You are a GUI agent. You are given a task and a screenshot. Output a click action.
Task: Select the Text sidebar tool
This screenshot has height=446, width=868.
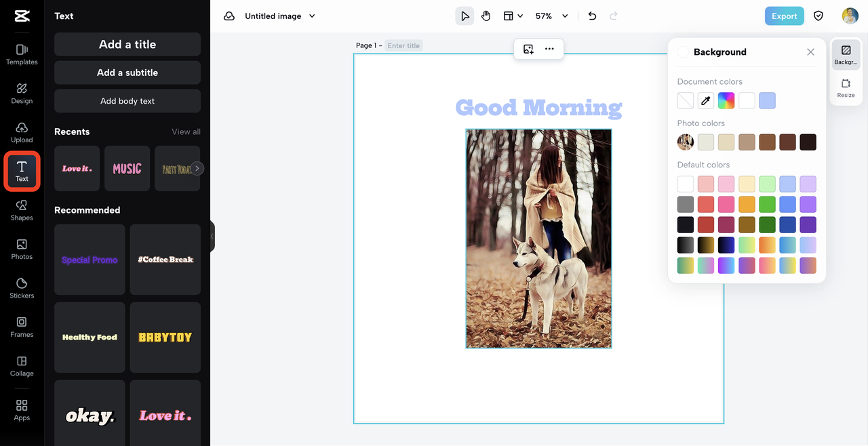[22, 171]
